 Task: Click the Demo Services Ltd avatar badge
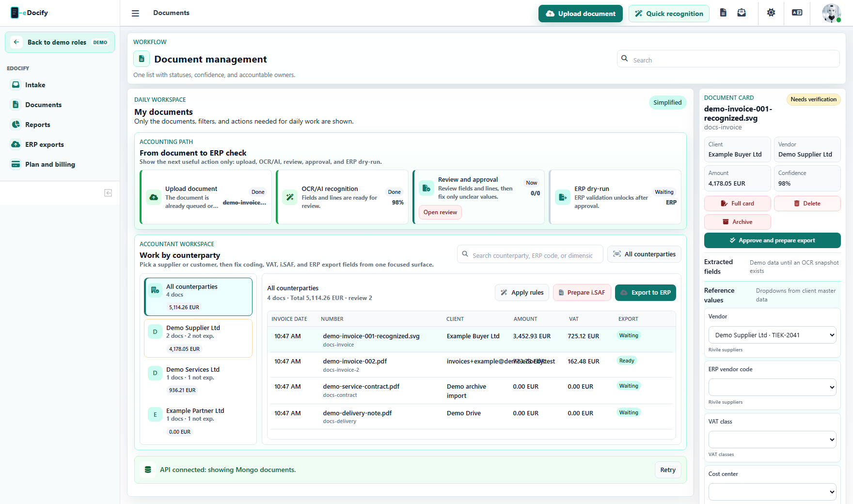[x=155, y=373]
